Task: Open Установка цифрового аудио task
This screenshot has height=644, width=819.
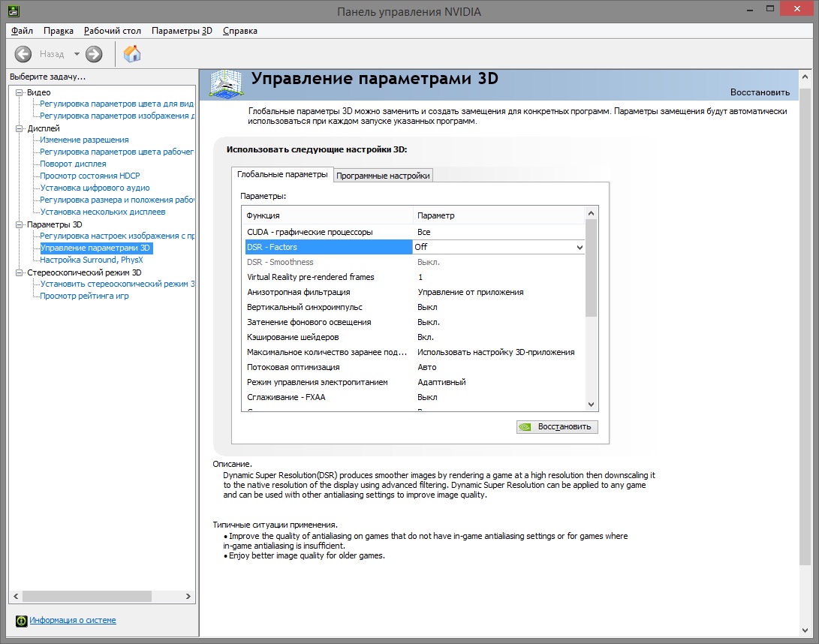Action: 95,188
